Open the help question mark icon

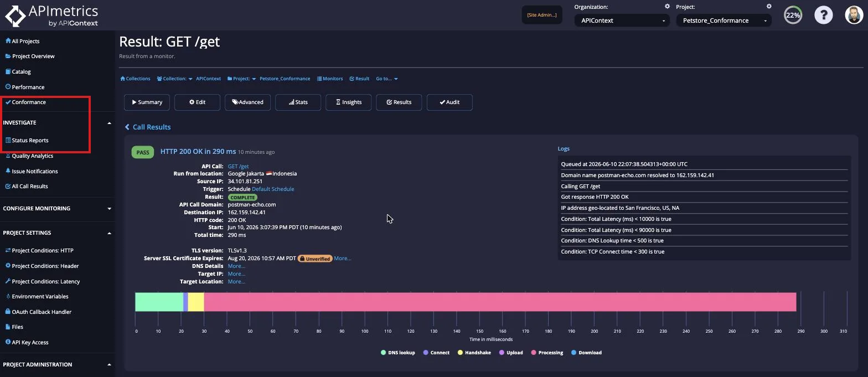pyautogui.click(x=823, y=15)
